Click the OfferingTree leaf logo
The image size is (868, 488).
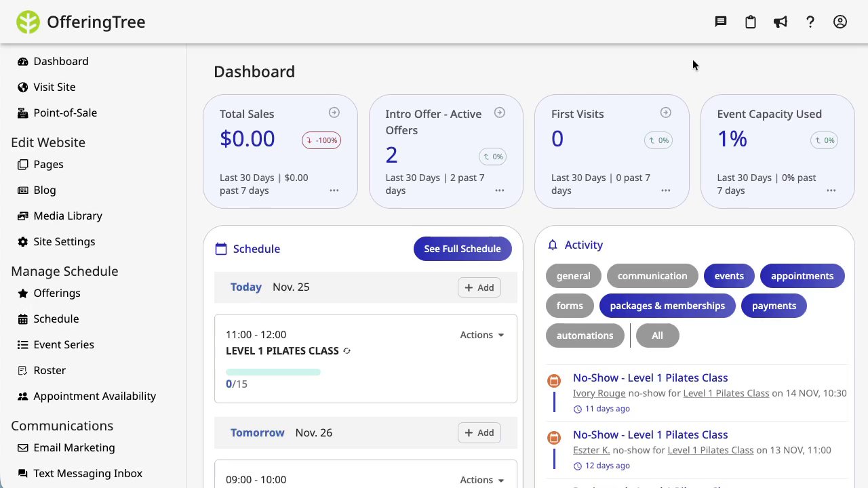(28, 22)
